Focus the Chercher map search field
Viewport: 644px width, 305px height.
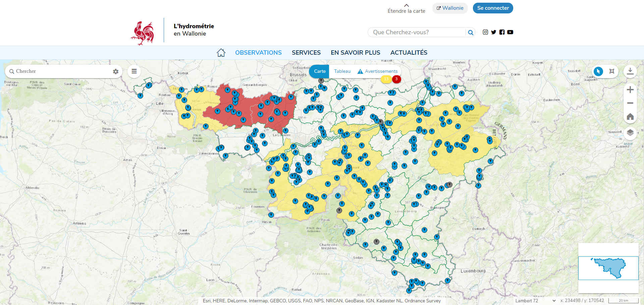pos(62,71)
